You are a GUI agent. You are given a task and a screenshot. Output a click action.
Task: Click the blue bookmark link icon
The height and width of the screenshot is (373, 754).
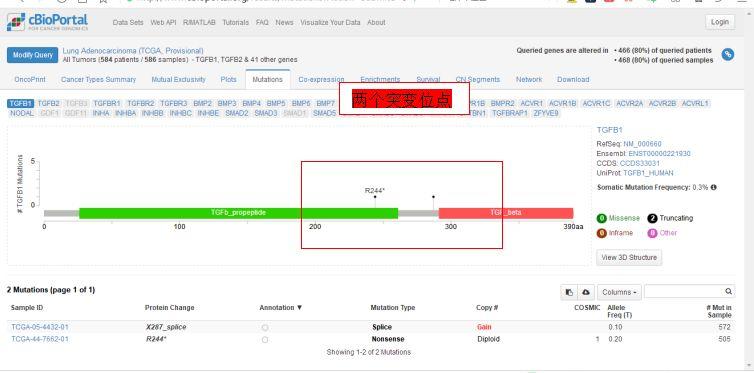point(728,54)
